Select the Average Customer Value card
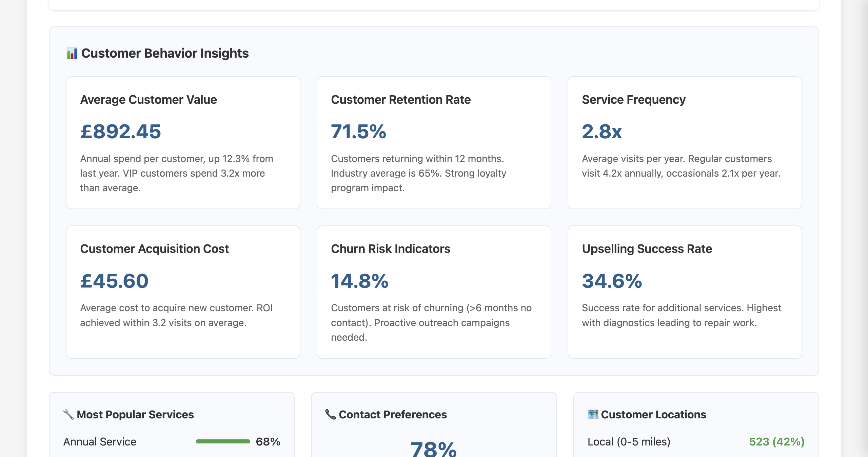The image size is (868, 457). point(183,142)
